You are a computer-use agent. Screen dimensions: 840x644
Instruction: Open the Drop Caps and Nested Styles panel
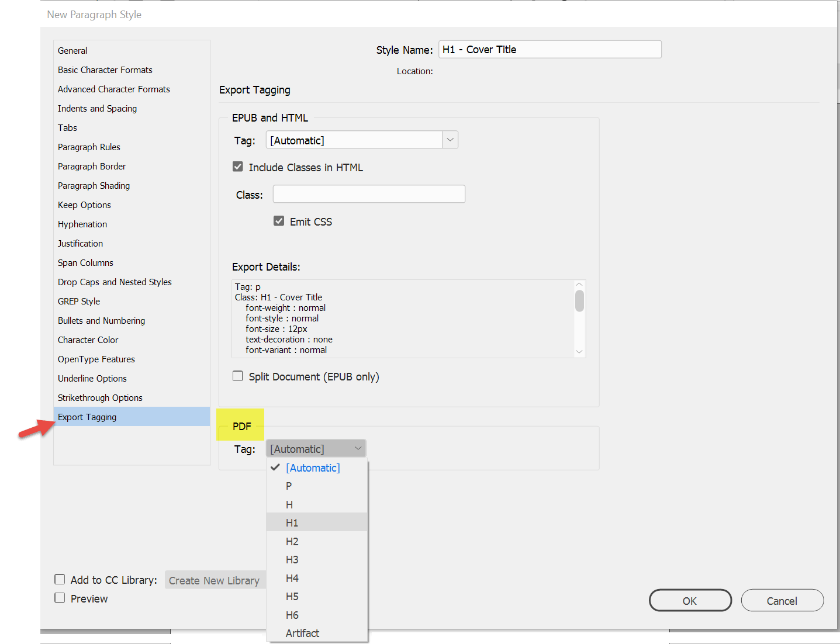[x=115, y=282]
